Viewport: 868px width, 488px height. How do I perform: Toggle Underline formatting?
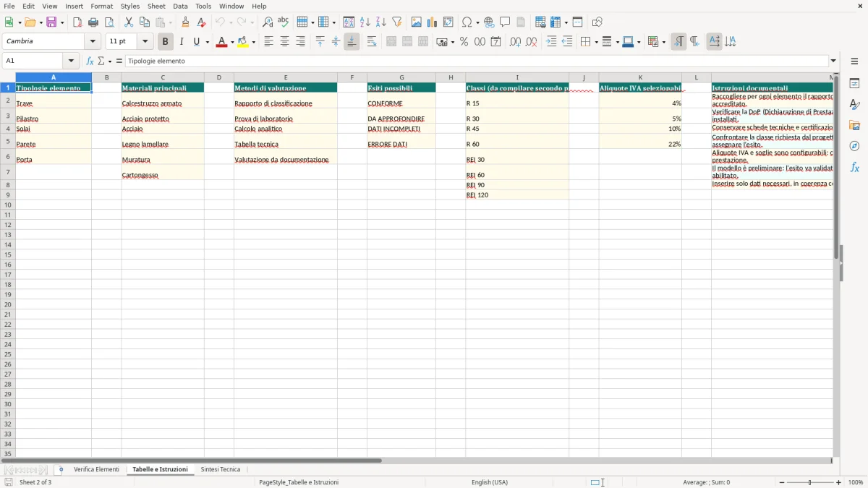[x=196, y=42]
